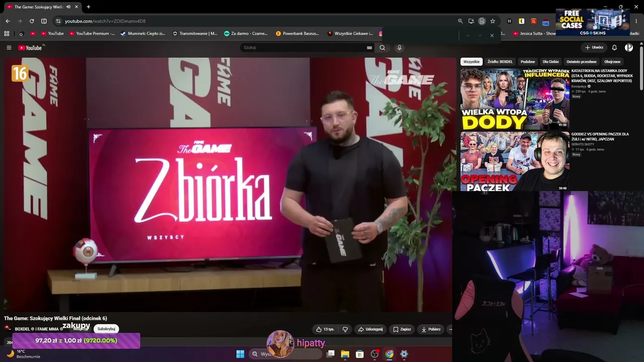
Task: Click the video title 'The Game: Szokujący Wielki Finał'
Action: (55, 318)
